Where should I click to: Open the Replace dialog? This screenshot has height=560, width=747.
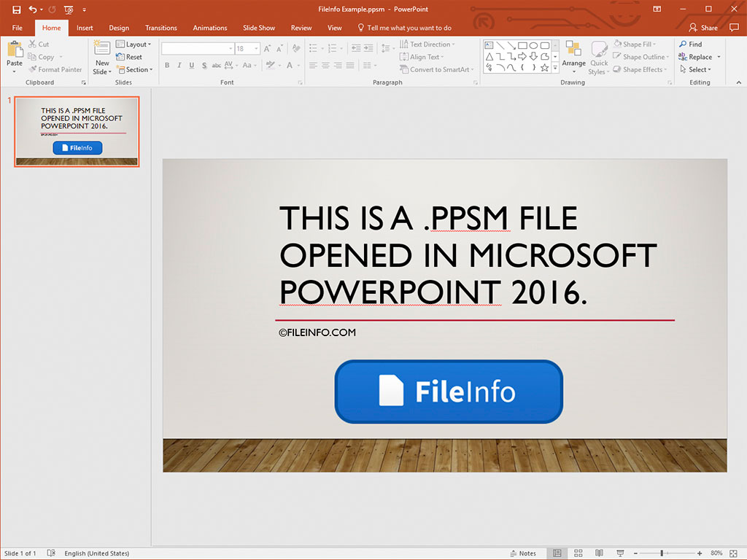(x=695, y=57)
